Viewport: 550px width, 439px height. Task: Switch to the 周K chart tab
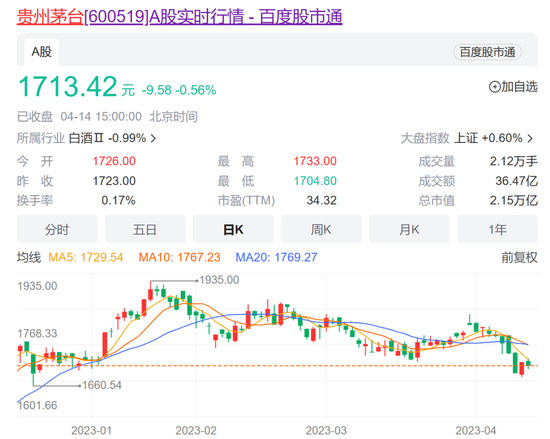321,229
